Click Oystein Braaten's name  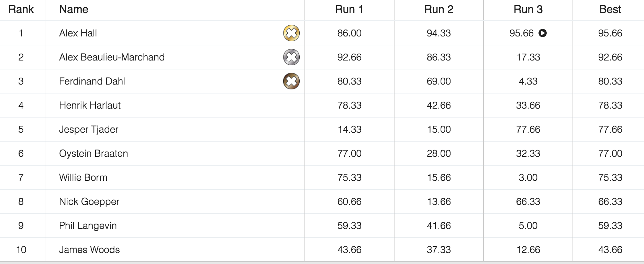(93, 154)
